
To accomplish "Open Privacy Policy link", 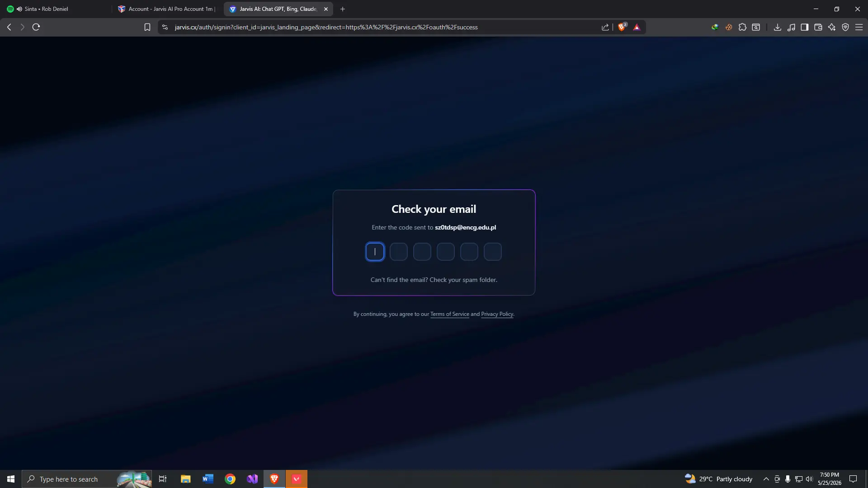I will click(497, 314).
